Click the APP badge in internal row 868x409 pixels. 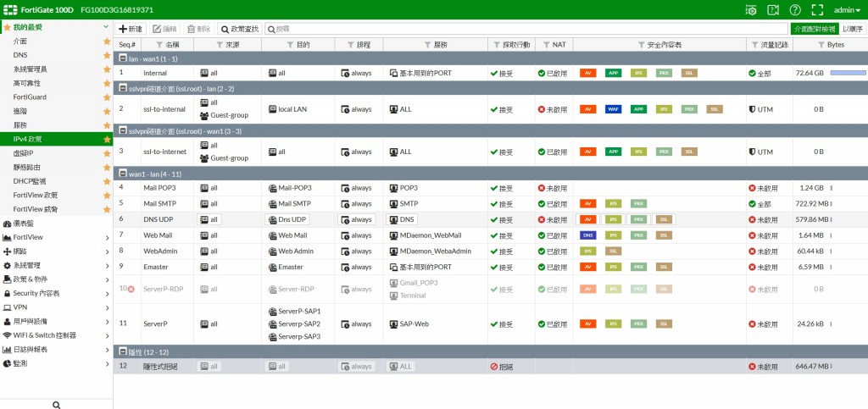614,73
